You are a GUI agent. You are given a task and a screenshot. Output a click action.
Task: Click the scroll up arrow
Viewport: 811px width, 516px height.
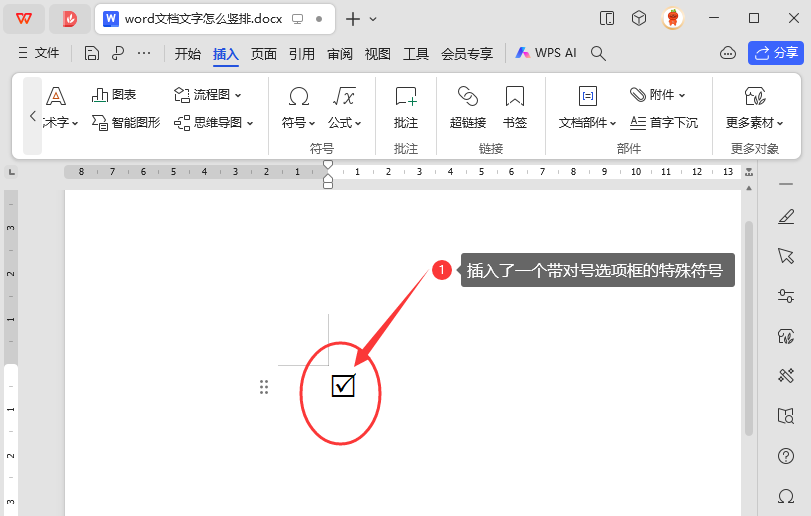click(x=749, y=189)
